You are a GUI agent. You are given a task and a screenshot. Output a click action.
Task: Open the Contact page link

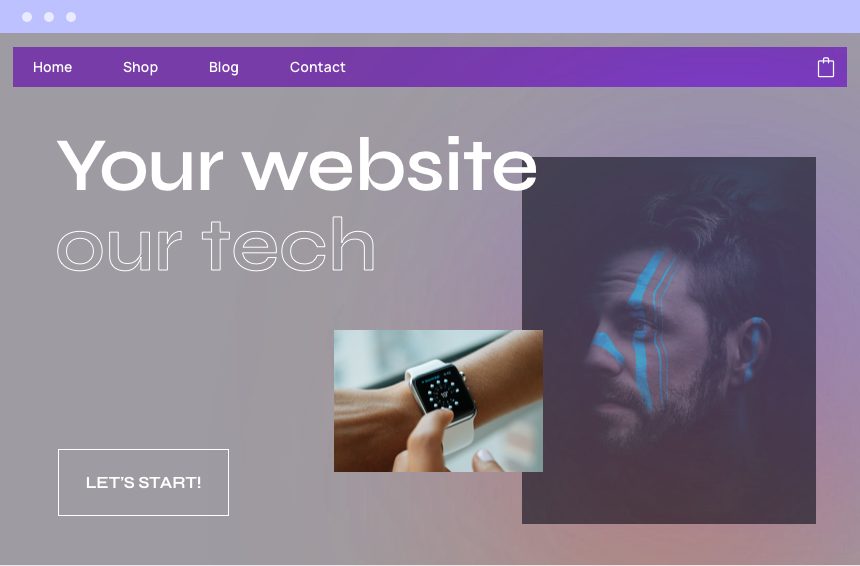click(318, 67)
